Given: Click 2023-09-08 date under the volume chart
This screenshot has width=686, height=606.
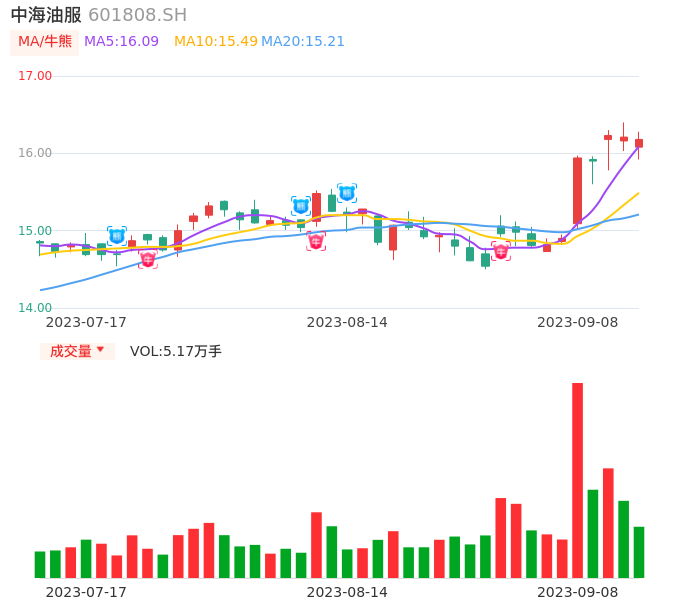Looking at the screenshot, I should tap(578, 592).
